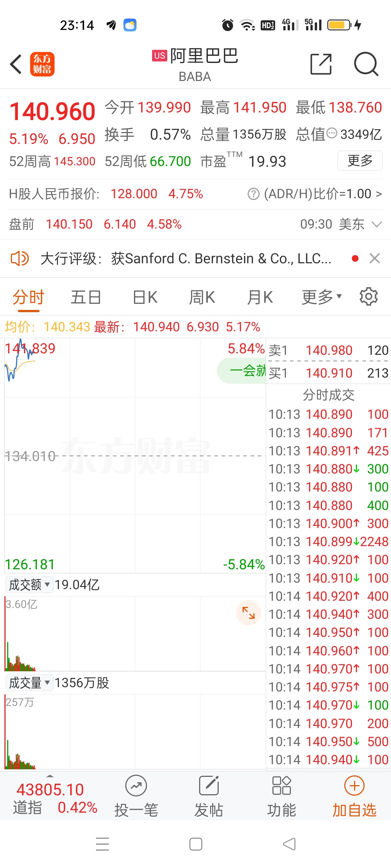
Task: Tap the expand chart fullscreen icon
Action: pos(248,613)
